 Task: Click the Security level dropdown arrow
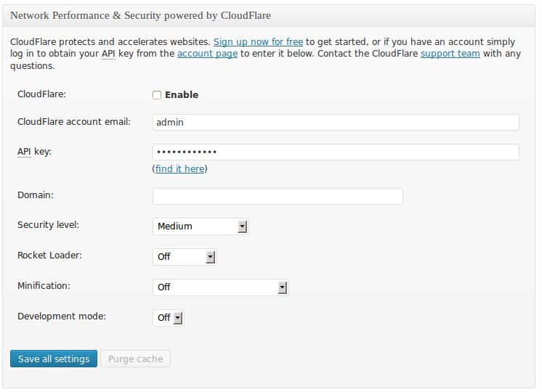coord(243,226)
